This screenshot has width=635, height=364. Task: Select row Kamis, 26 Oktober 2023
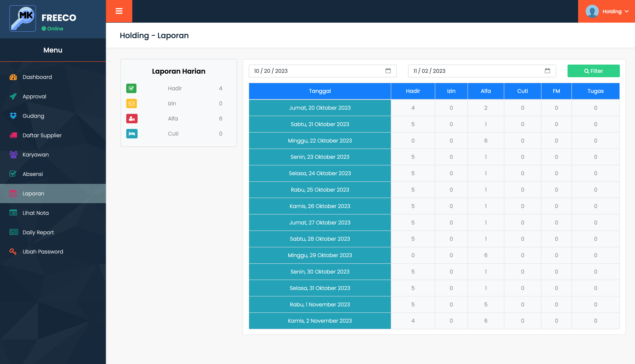[434, 206]
